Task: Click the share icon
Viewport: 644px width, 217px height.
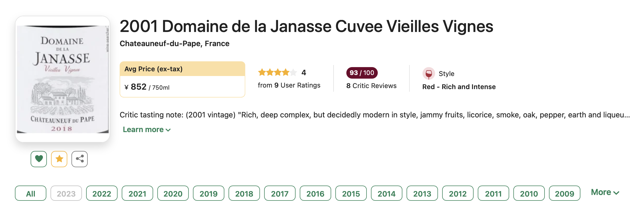Action: (x=80, y=159)
